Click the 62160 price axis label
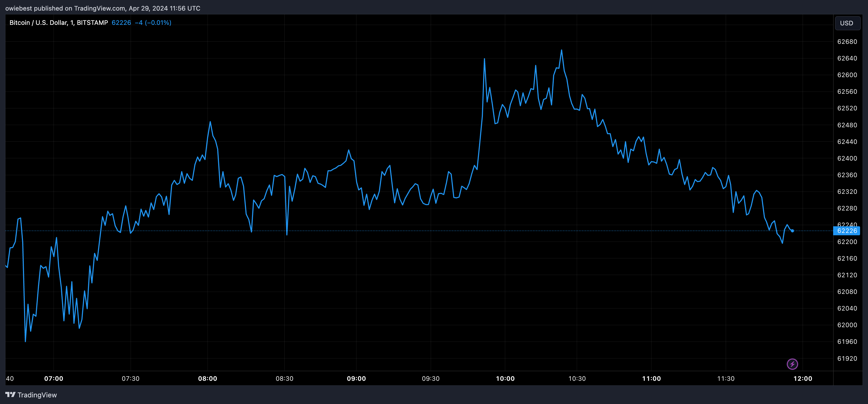The width and height of the screenshot is (868, 404). (847, 259)
